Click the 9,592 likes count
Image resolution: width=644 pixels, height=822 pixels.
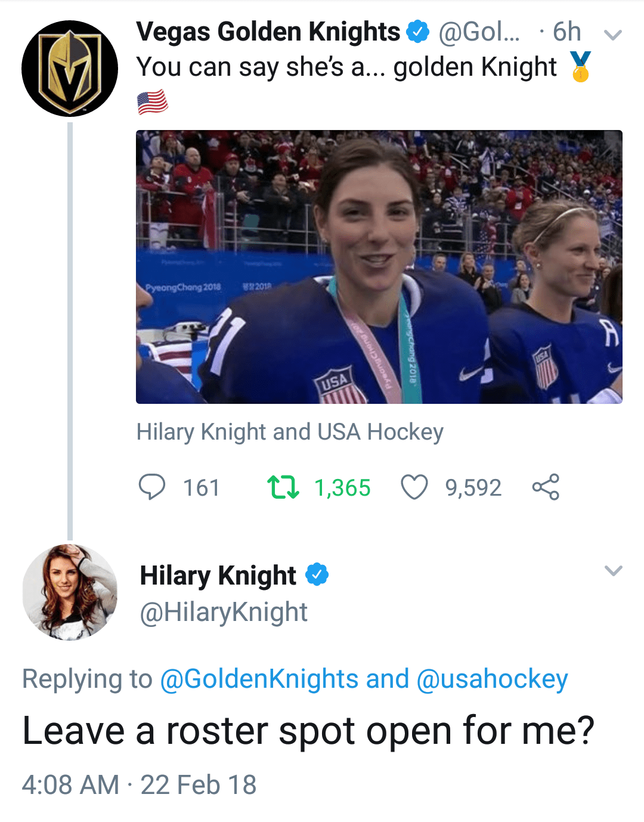[473, 488]
